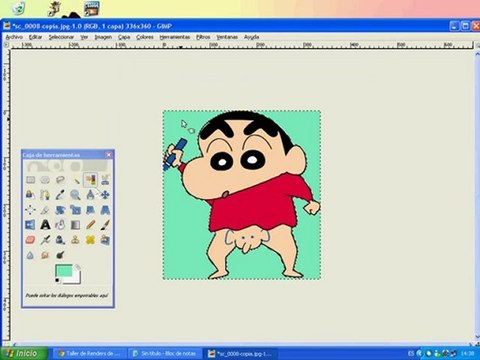Viewport: 480px width, 360px height.
Task: Select the Pencil tool
Action: [x=90, y=225]
